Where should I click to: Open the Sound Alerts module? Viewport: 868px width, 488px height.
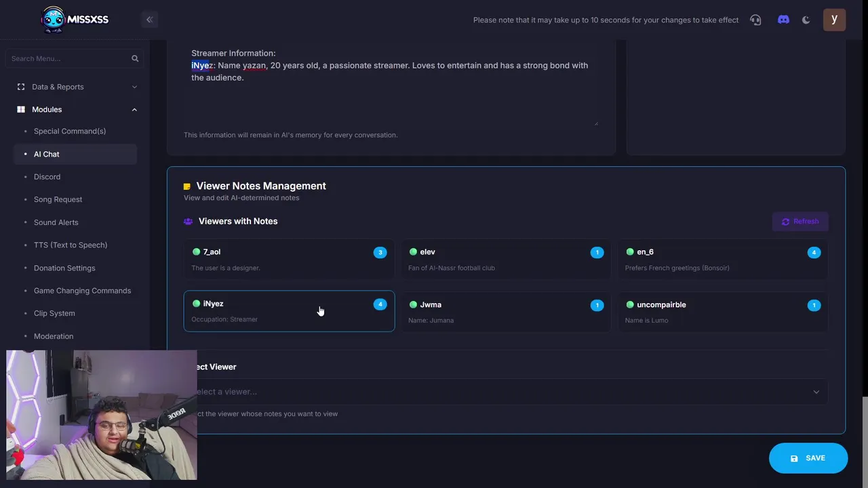[x=56, y=222]
